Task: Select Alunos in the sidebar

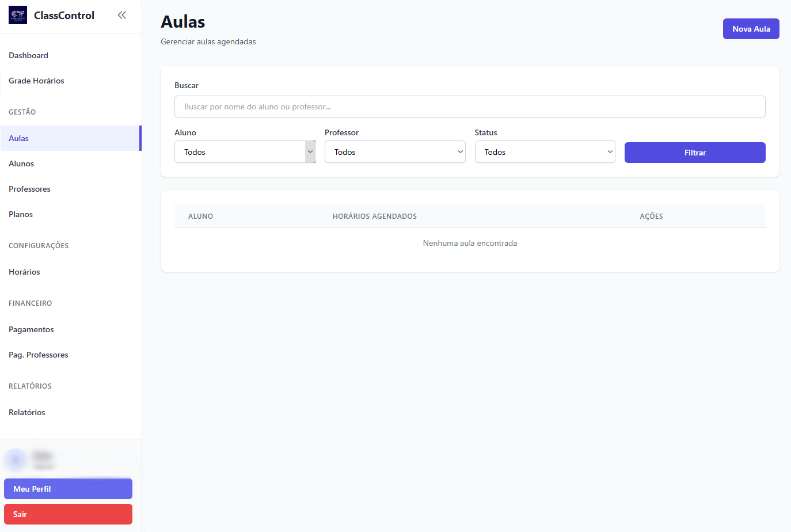Action: click(21, 164)
